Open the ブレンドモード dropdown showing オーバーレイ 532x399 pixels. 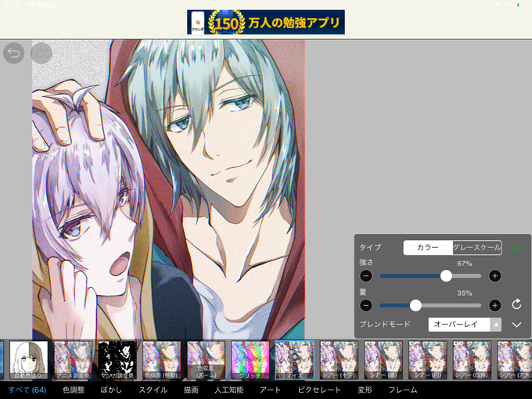pos(465,325)
